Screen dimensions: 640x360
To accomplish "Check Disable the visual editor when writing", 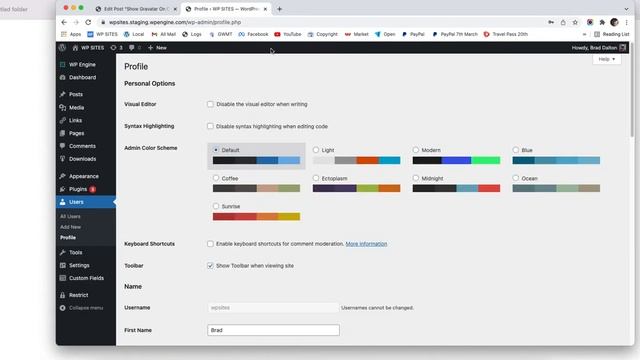I will pyautogui.click(x=210, y=104).
